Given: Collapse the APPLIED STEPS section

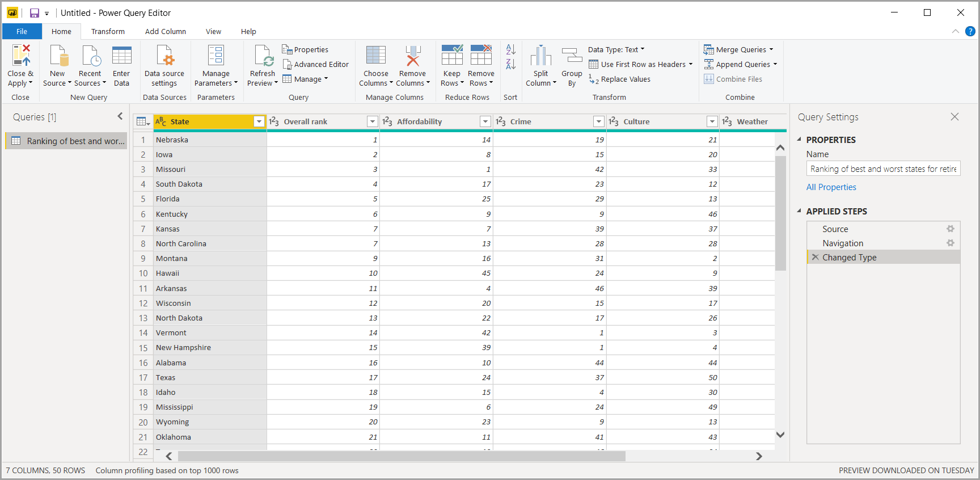Looking at the screenshot, I should click(x=799, y=211).
